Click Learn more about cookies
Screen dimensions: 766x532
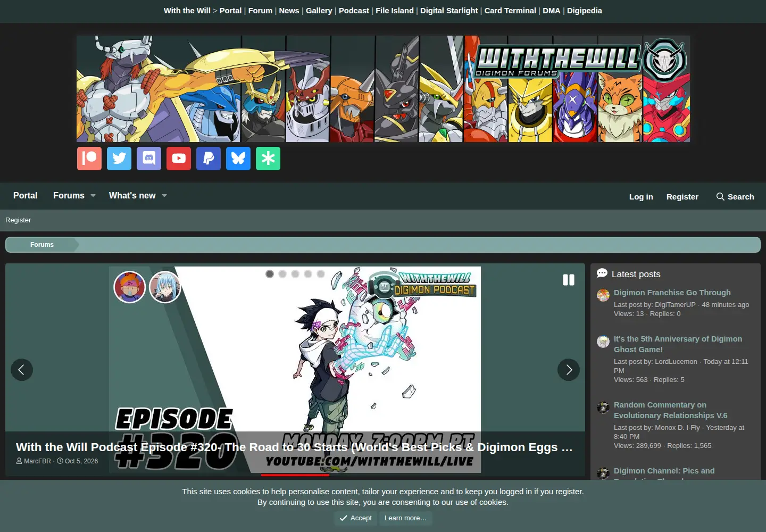pyautogui.click(x=405, y=518)
